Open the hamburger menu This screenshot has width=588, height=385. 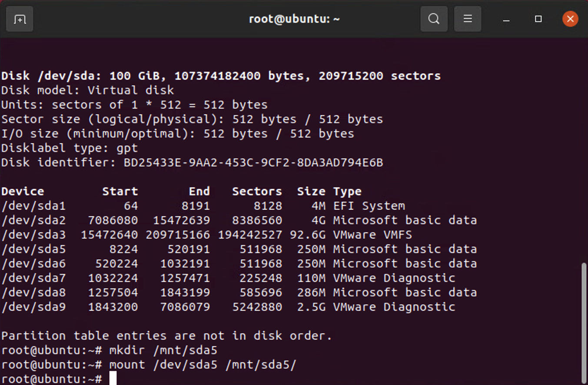click(468, 19)
